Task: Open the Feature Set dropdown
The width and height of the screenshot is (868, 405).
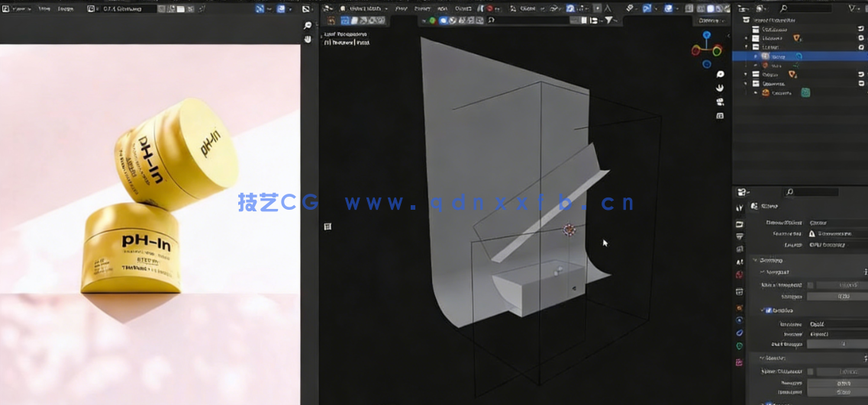Action: point(837,233)
